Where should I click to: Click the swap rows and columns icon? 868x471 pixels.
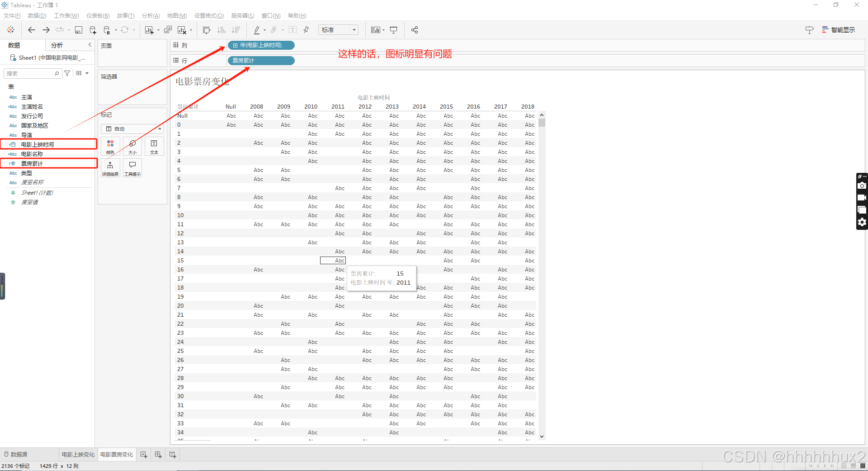(207, 30)
